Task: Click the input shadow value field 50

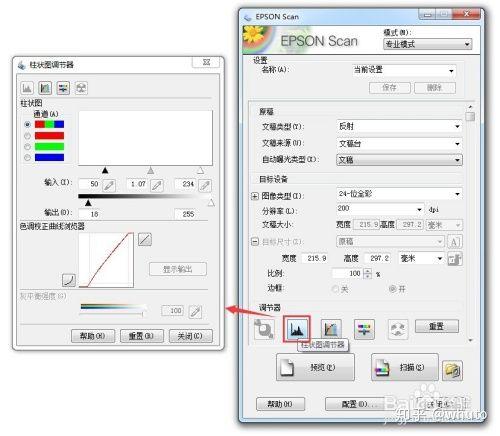Action: click(x=89, y=184)
